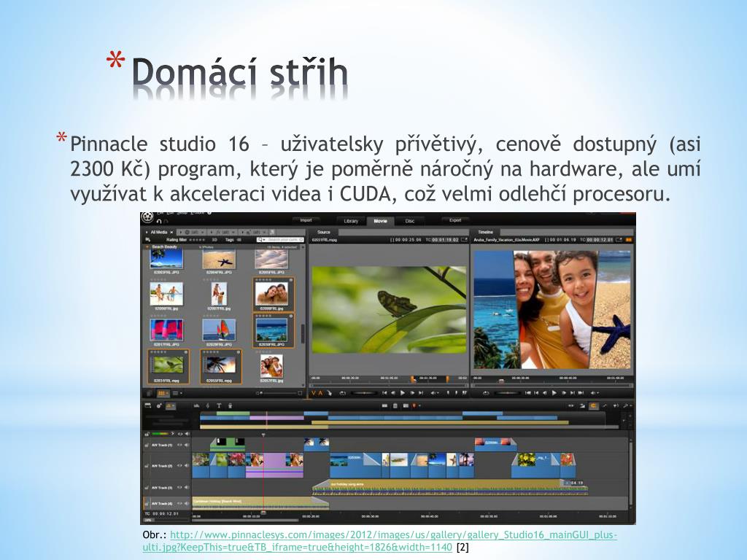Play the Source preview
747x560 pixels.
point(403,393)
